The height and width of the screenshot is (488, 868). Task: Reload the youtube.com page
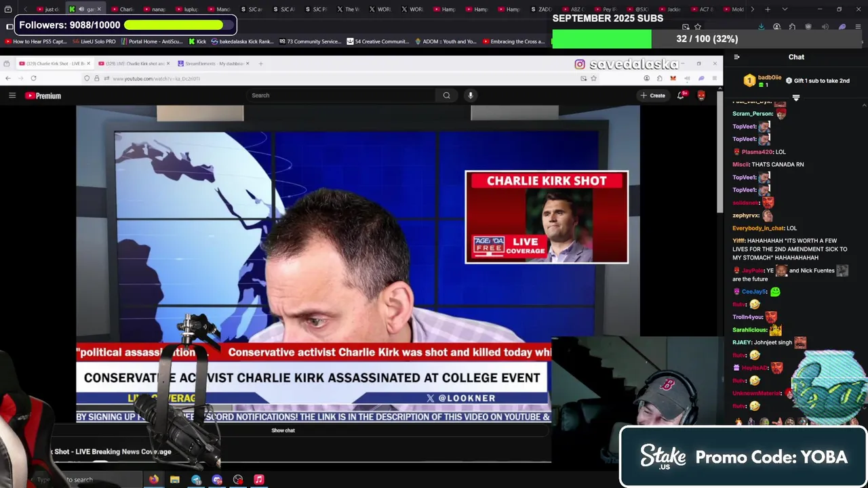33,79
